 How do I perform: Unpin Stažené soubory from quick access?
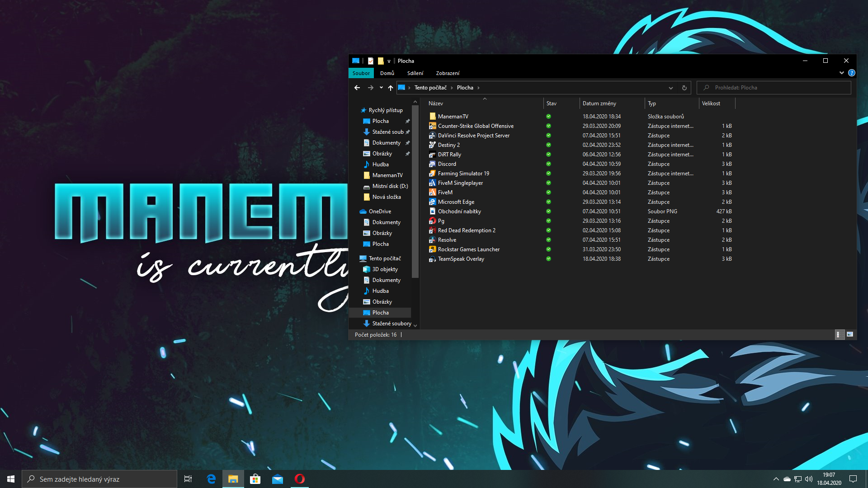pos(408,132)
